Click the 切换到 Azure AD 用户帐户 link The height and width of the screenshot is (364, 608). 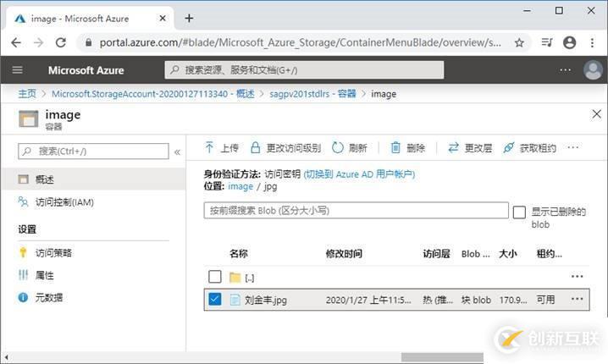(x=359, y=174)
